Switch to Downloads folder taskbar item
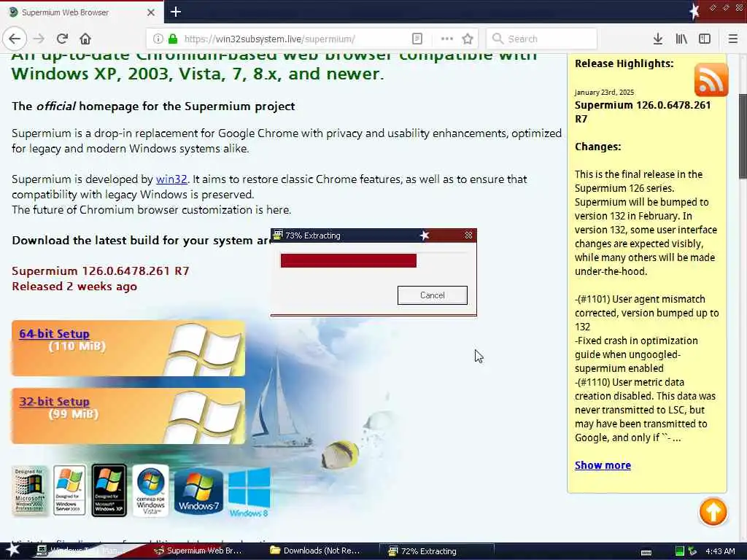 tap(314, 551)
